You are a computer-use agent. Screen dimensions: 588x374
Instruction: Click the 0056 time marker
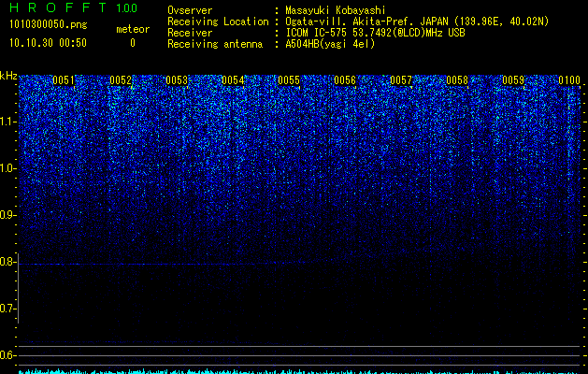345,80
